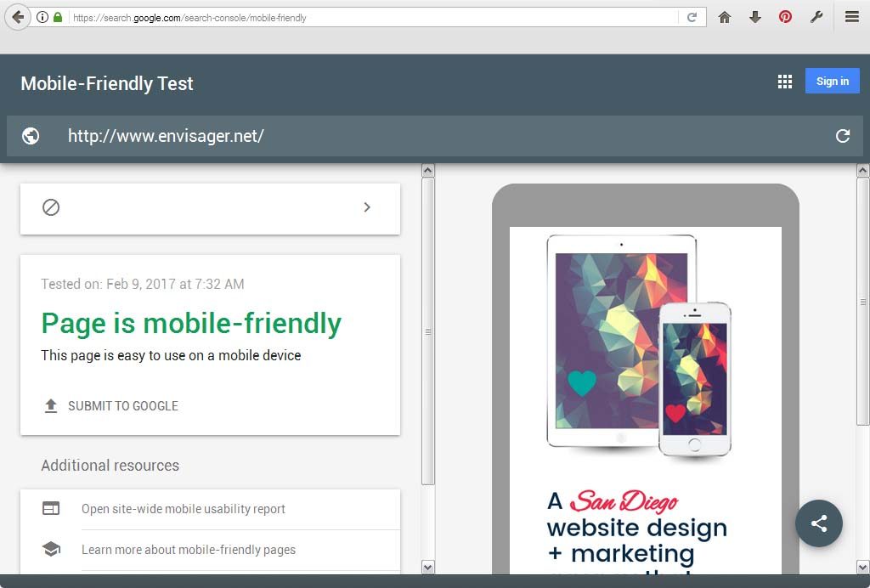Click the tablet and phone preview image
Viewport: 870px width, 588px height.
[639, 348]
